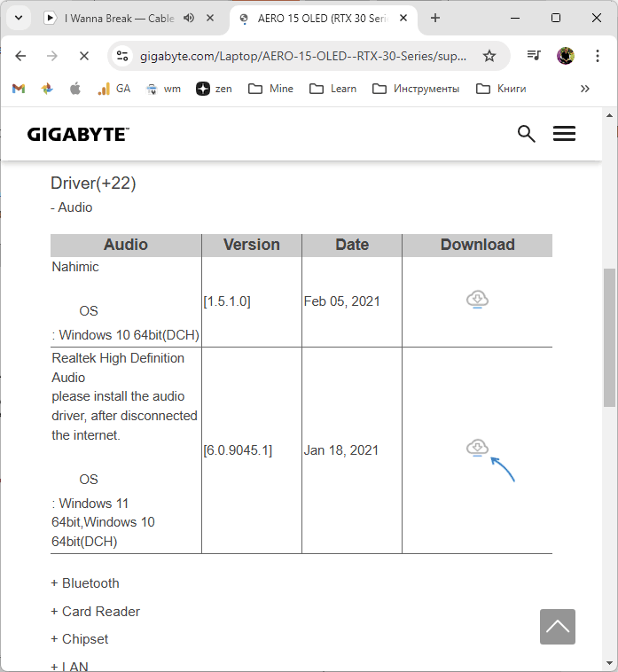The image size is (618, 672).
Task: Go forward in browser history
Action: [x=51, y=56]
